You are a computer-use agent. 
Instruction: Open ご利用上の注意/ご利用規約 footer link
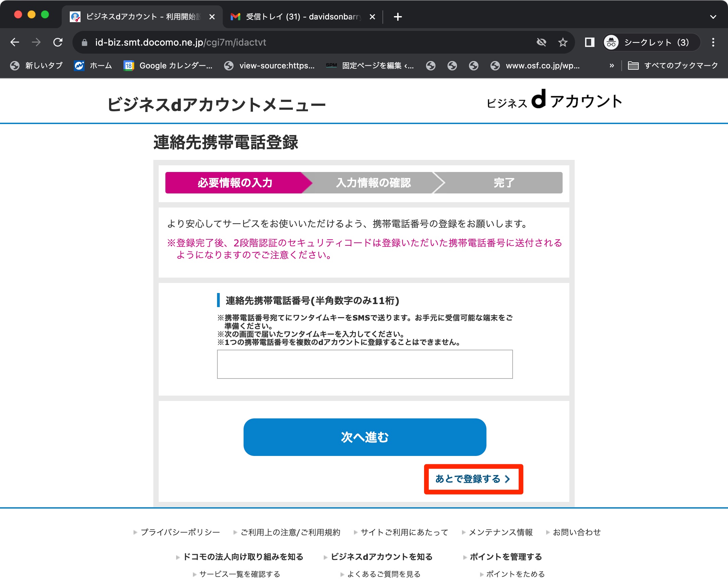pos(291,532)
